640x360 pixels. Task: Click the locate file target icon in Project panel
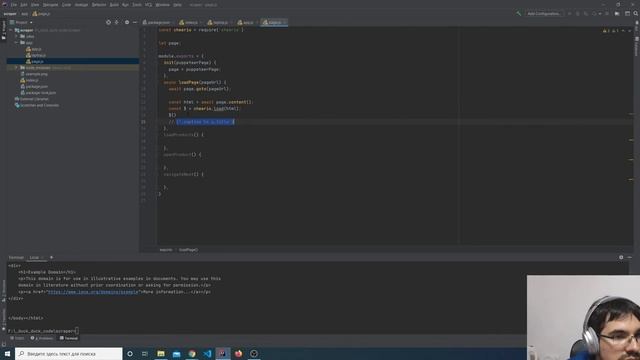[x=108, y=22]
